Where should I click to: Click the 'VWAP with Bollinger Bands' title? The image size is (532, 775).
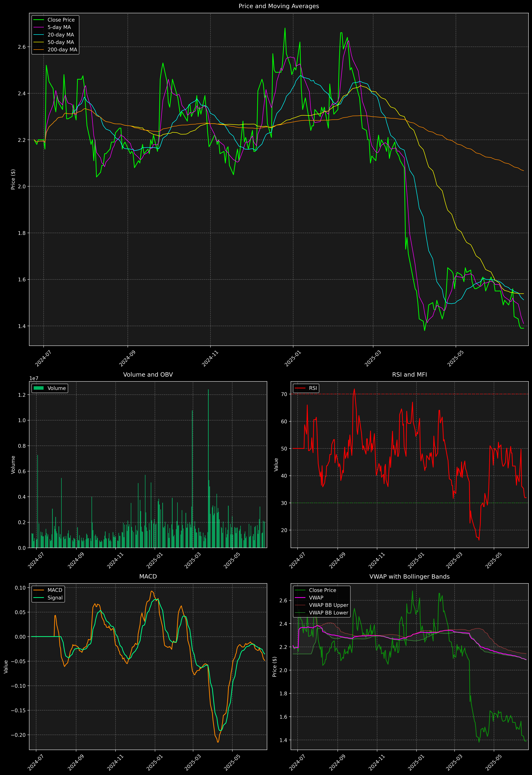(x=409, y=577)
